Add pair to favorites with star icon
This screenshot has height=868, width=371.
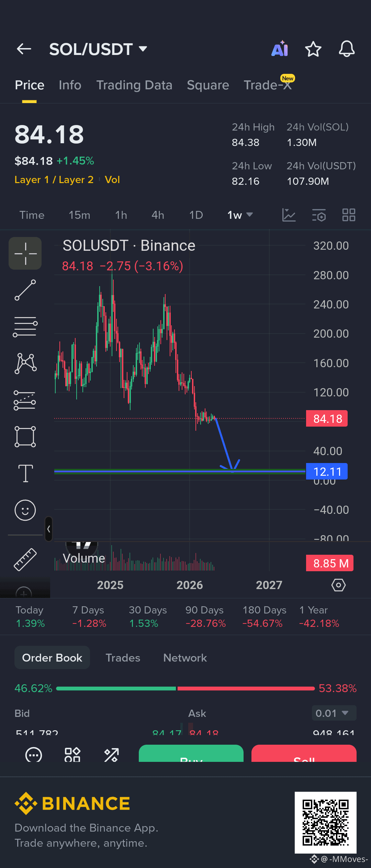[313, 49]
